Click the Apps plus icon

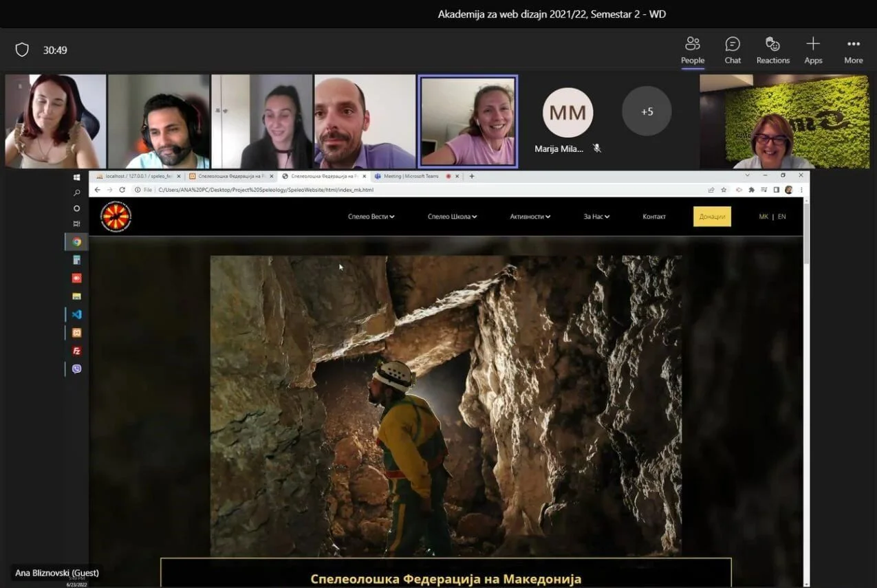[x=813, y=50]
